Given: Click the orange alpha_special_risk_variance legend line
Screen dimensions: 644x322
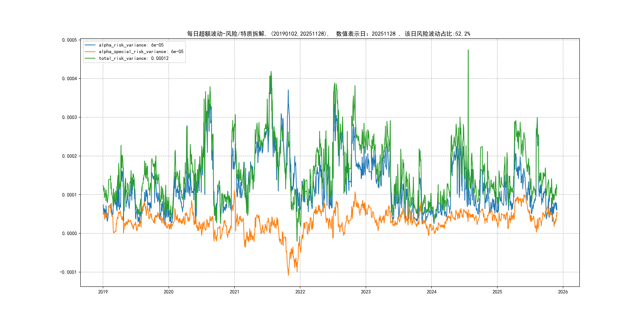Looking at the screenshot, I should click(x=90, y=52).
